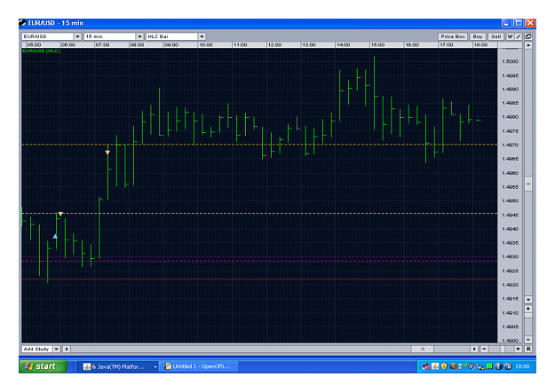Click the Sell button

tap(496, 36)
